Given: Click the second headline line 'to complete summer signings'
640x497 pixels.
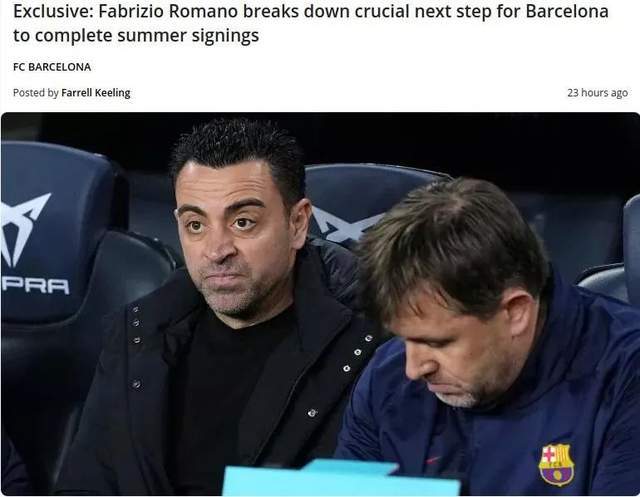Looking at the screenshot, I should pyautogui.click(x=136, y=35).
